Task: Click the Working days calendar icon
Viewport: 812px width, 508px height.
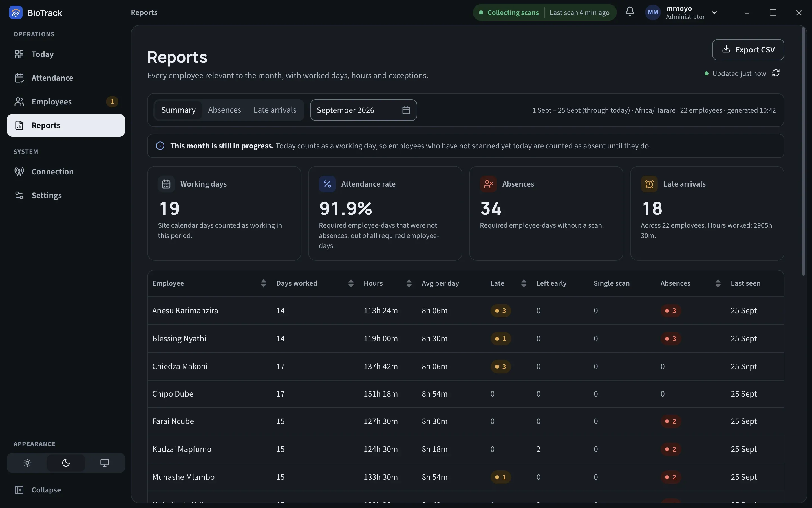Action: [x=166, y=184]
